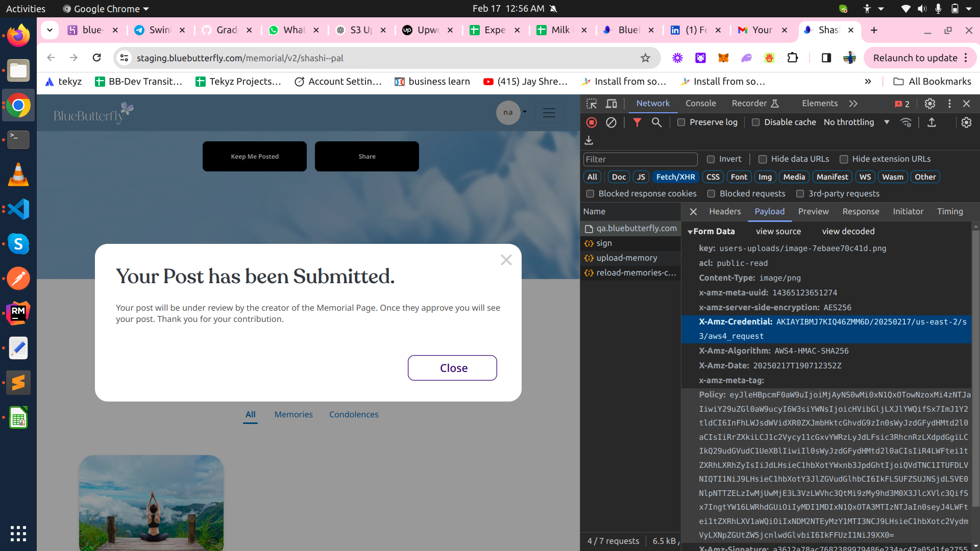
Task: Open the hamburger menu on BlueButterfly page
Action: pyautogui.click(x=549, y=113)
